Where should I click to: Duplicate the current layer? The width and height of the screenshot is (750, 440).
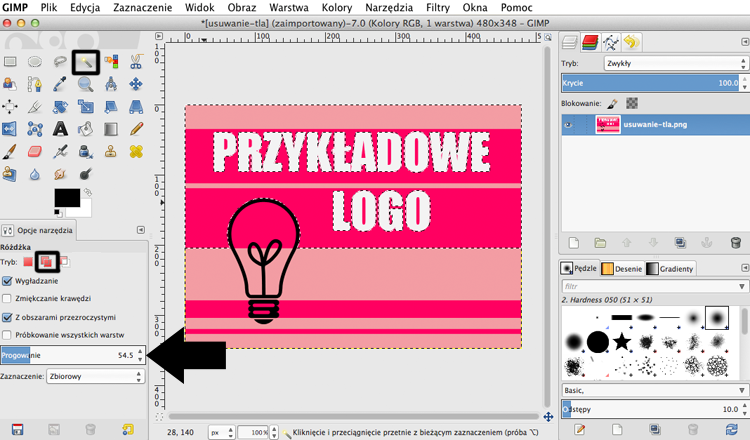coord(680,243)
